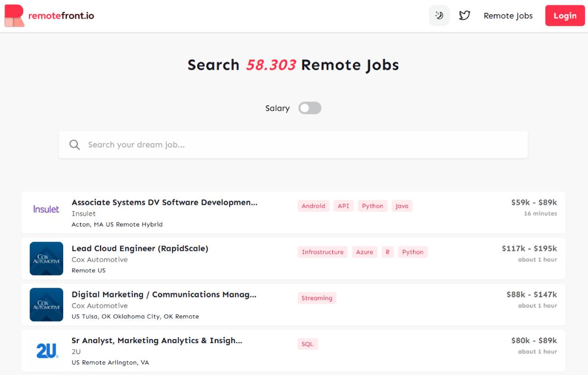Open Lead Cloud Engineer (RapidScale) job
Screen dimensions: 588x375
click(x=140, y=249)
